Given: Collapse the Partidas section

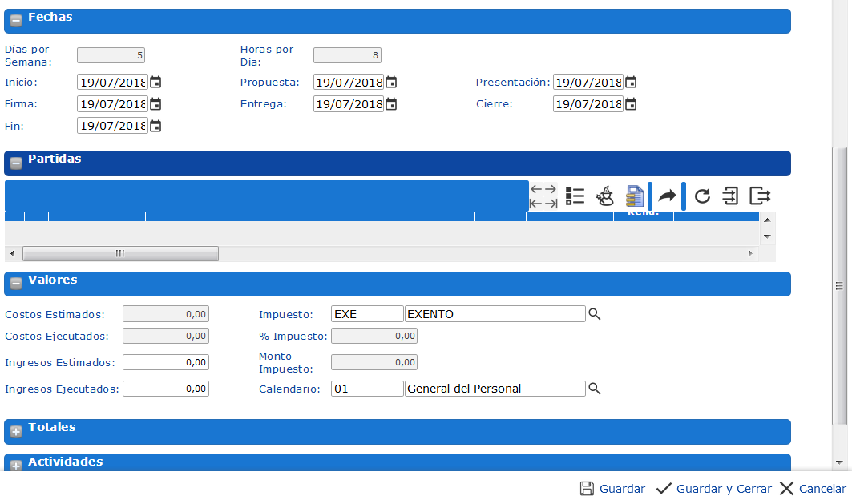Looking at the screenshot, I should pyautogui.click(x=16, y=163).
